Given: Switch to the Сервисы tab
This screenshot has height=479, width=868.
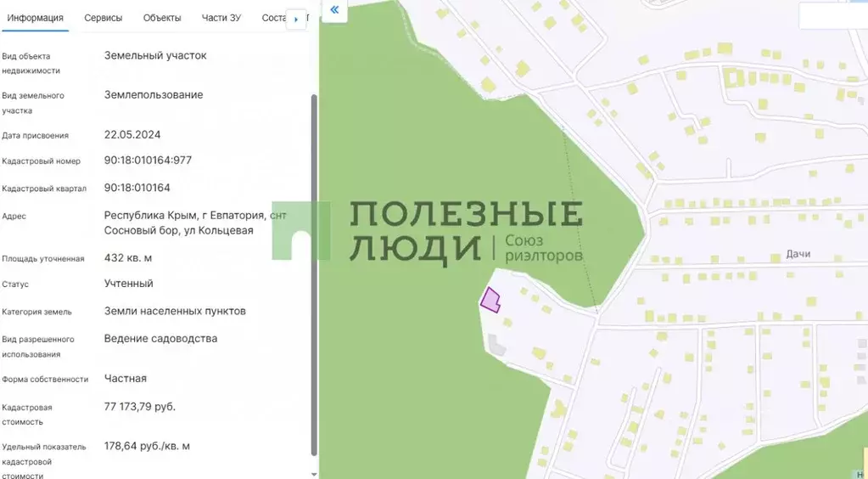Looking at the screenshot, I should (x=103, y=18).
